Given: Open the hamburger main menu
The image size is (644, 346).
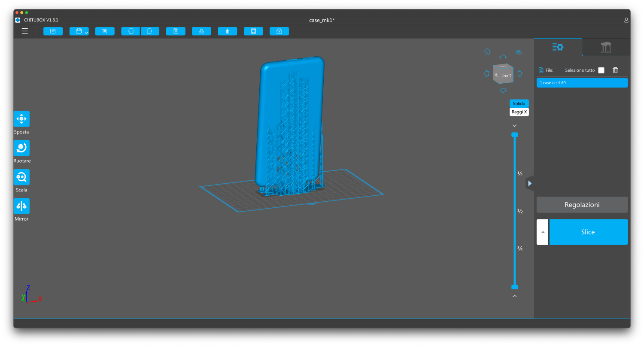Looking at the screenshot, I should click(25, 31).
